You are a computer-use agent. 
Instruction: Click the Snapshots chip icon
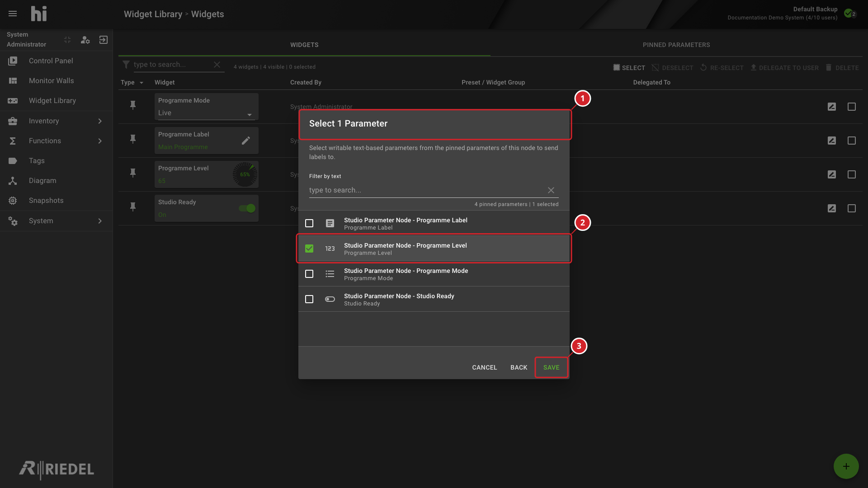click(13, 201)
